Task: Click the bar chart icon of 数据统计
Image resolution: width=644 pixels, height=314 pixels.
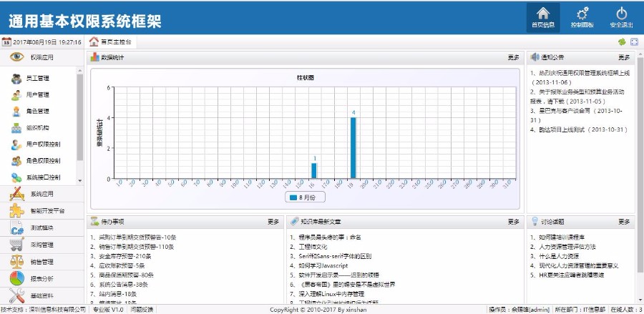Action: [x=95, y=57]
